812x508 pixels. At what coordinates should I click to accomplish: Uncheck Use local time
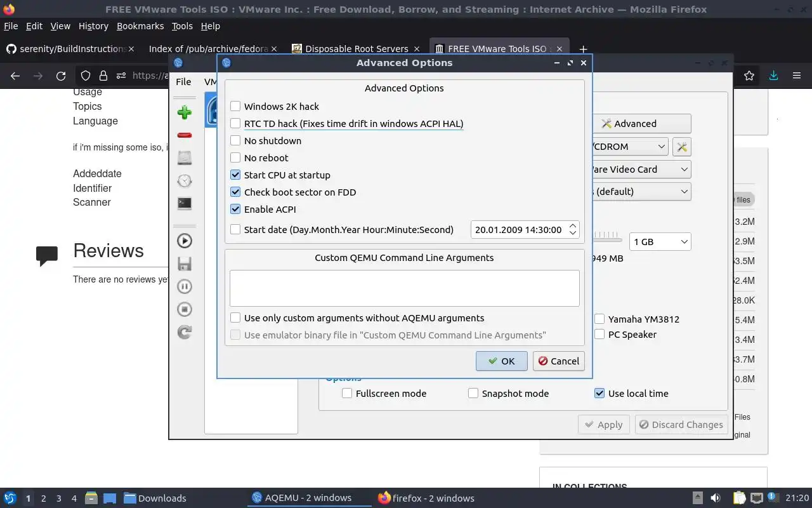coord(599,394)
